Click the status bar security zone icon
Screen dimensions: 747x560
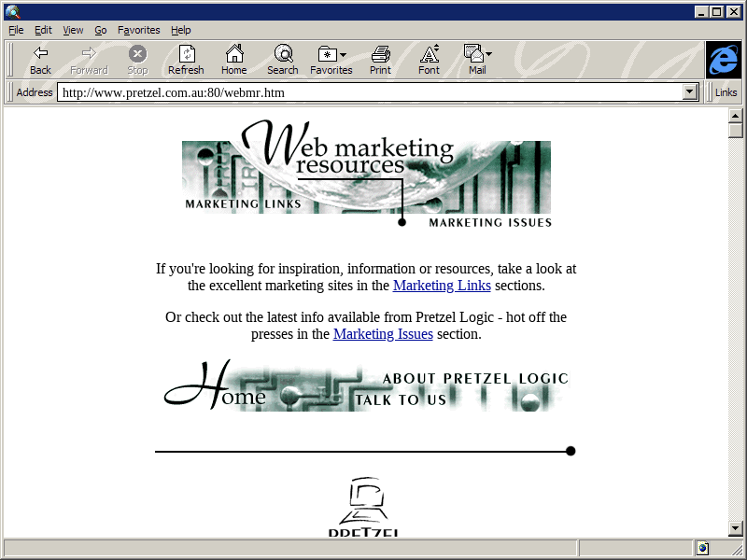point(702,548)
